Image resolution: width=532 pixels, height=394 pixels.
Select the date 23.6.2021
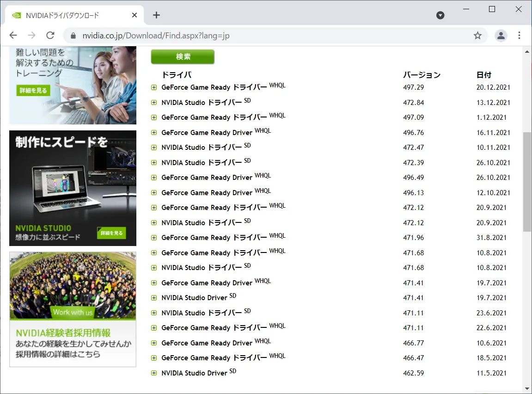tap(491, 313)
